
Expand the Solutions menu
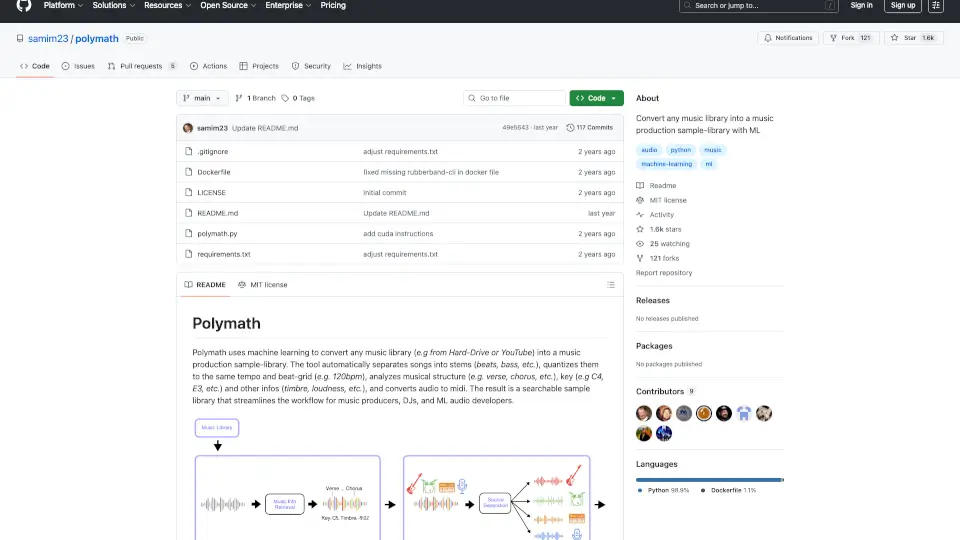pos(113,6)
